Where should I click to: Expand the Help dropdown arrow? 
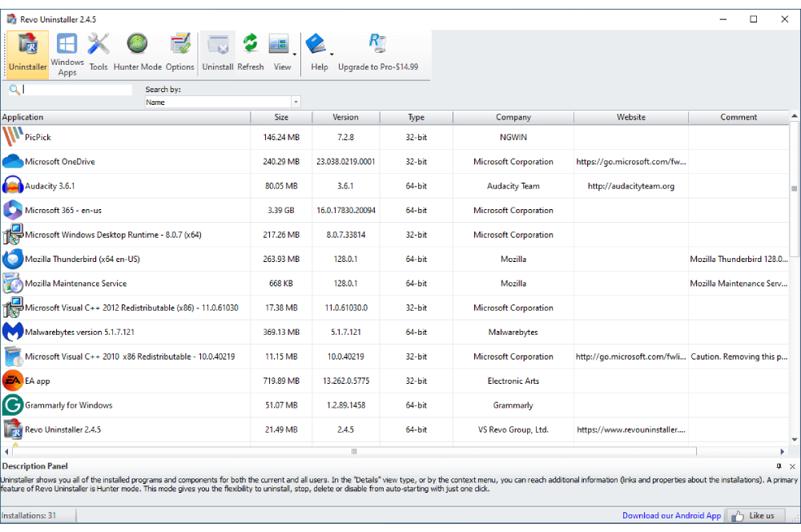coord(332,54)
